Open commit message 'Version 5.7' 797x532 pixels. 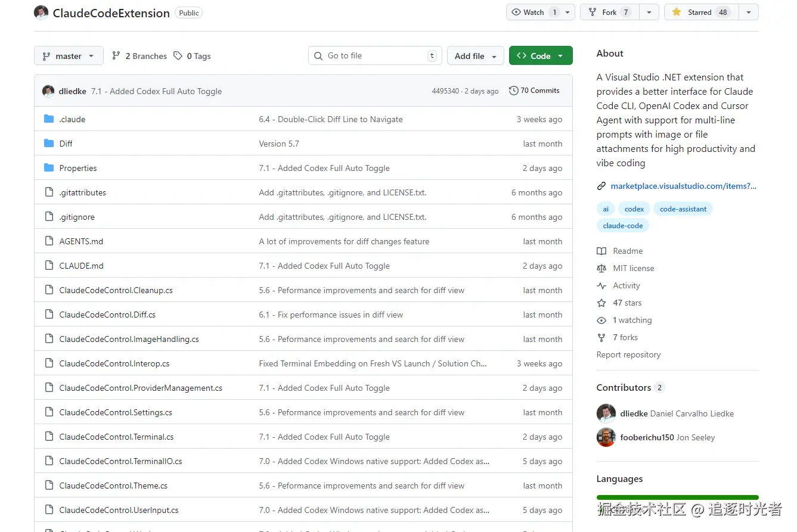click(x=279, y=144)
